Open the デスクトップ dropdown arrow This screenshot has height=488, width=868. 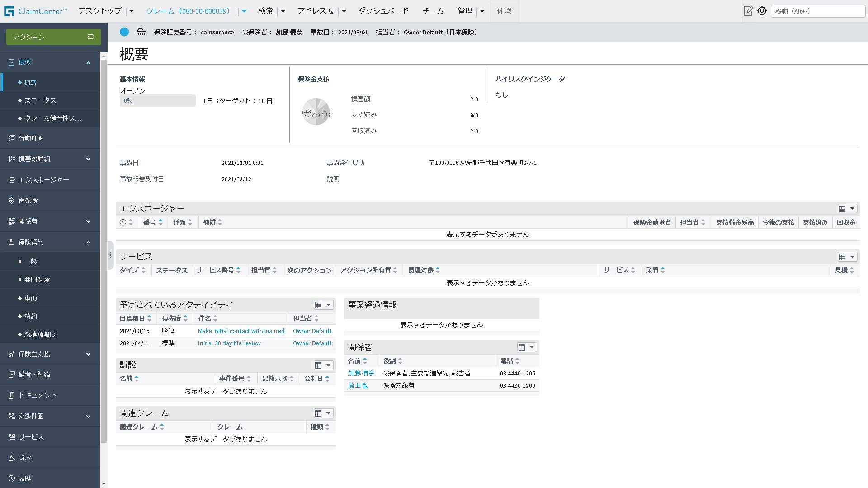click(x=132, y=11)
